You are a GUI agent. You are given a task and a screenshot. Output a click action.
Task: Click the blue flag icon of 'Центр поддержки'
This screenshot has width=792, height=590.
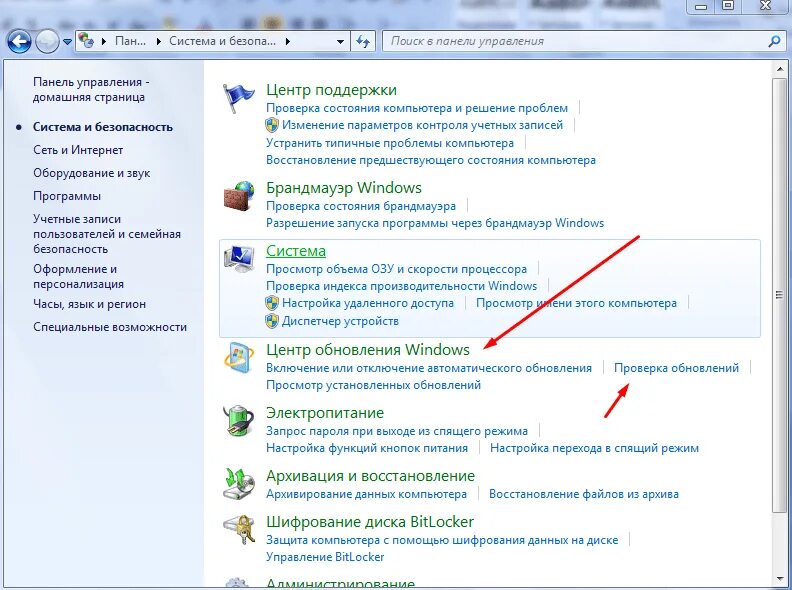[x=238, y=97]
